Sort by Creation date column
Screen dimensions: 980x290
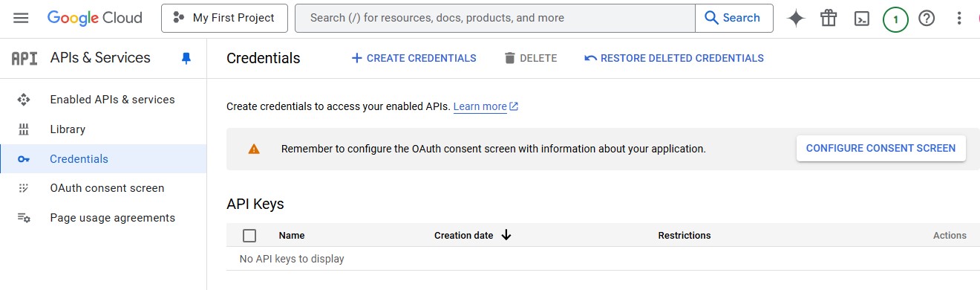point(463,235)
